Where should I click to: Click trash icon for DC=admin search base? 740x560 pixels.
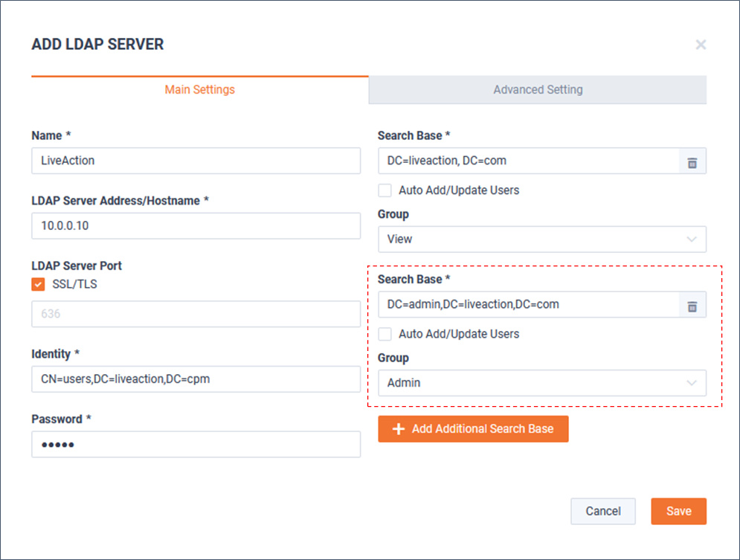(692, 305)
